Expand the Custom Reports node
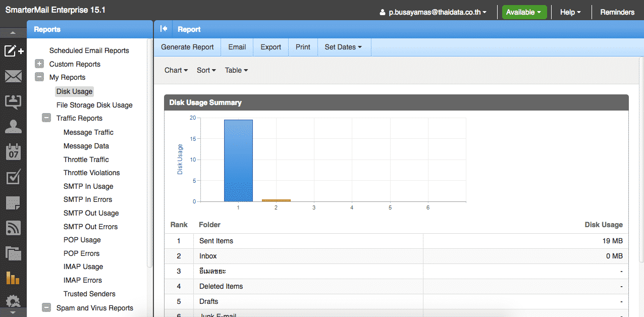The height and width of the screenshot is (317, 644). (x=39, y=64)
